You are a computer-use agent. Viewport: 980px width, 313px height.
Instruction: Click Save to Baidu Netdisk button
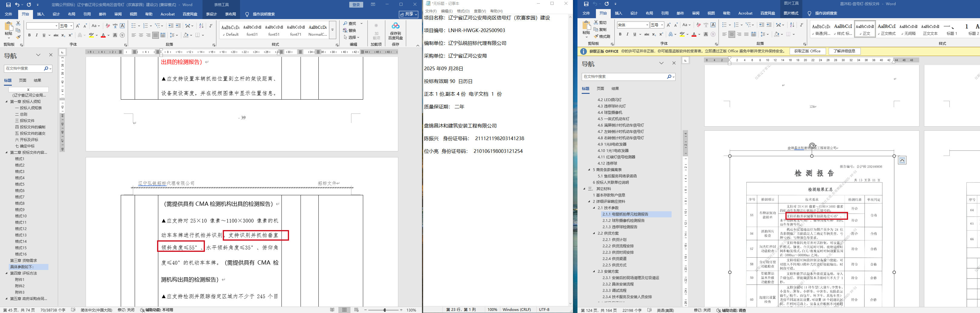tap(395, 31)
